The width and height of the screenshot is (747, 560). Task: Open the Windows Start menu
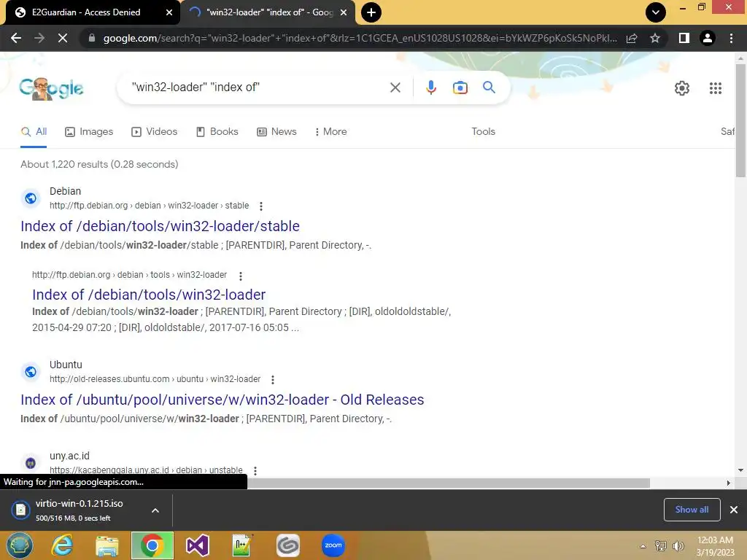click(20, 545)
